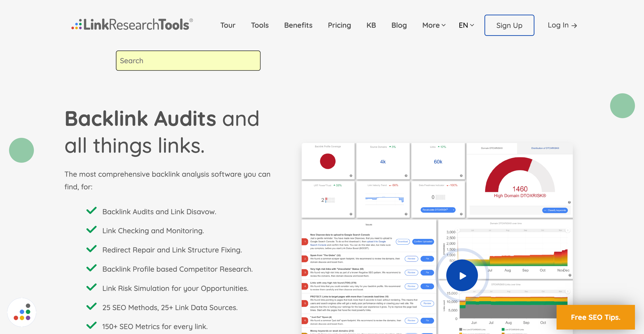Viewport: 644px width, 334px height.
Task: Click the Classify keywords button
Action: click(555, 210)
